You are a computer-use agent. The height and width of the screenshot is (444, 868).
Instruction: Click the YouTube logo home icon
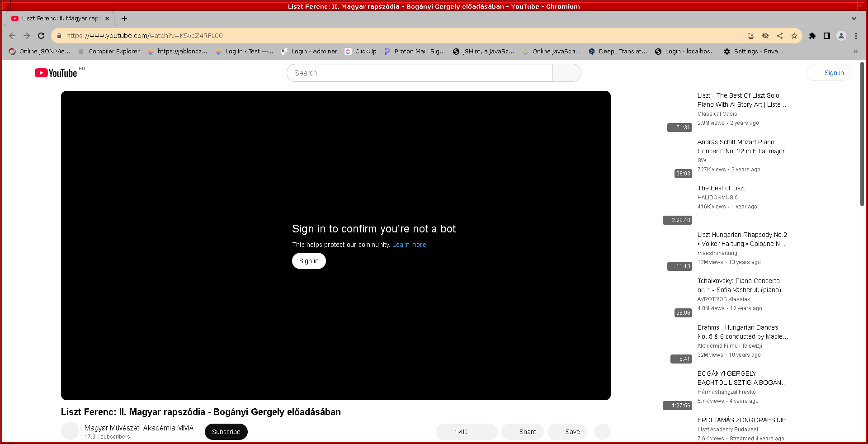(56, 73)
